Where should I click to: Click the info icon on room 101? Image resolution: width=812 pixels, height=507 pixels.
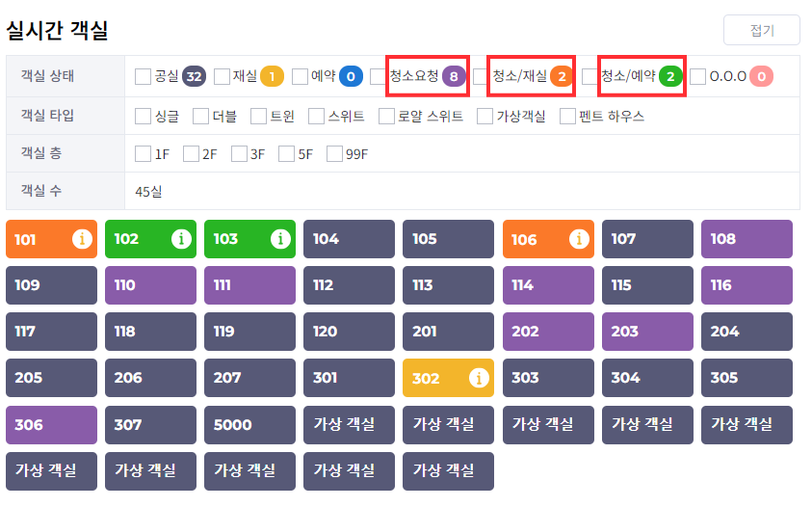[x=82, y=239]
